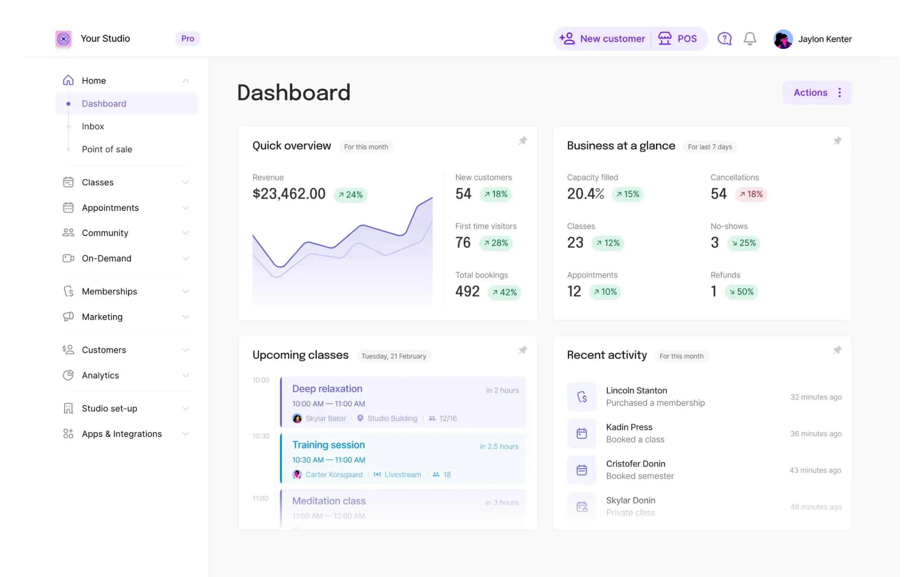Pin the Upcoming classes card
This screenshot has height=577, width=924.
pos(523,350)
